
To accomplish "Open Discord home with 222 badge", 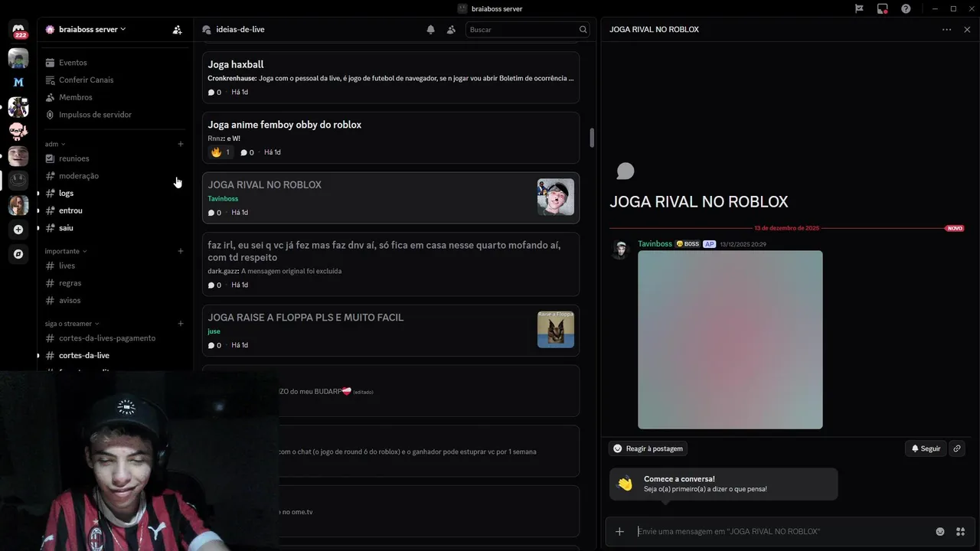I will 19,30.
